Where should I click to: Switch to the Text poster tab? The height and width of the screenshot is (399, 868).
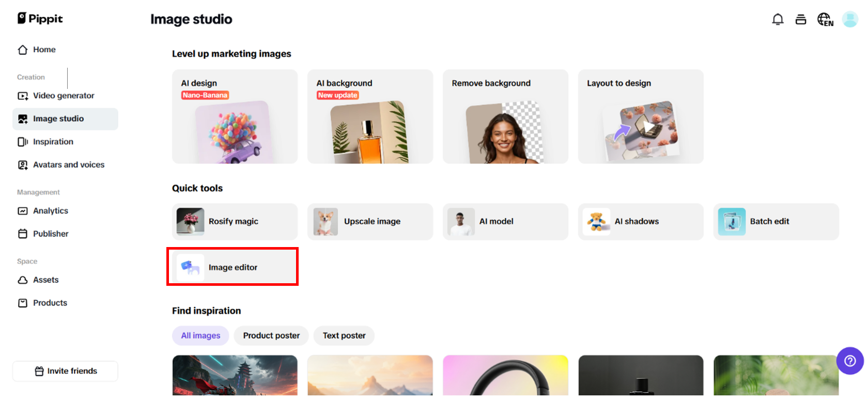pos(344,335)
